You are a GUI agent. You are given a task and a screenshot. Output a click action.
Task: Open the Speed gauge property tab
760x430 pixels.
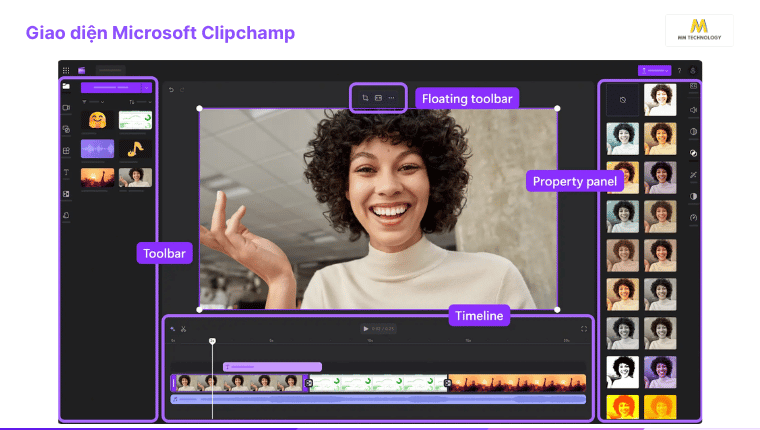click(x=694, y=218)
